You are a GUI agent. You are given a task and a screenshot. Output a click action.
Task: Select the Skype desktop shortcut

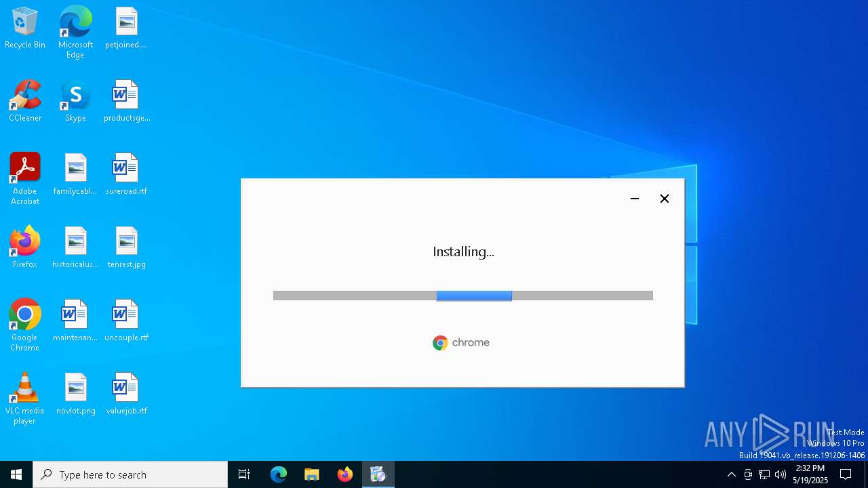[x=75, y=102]
